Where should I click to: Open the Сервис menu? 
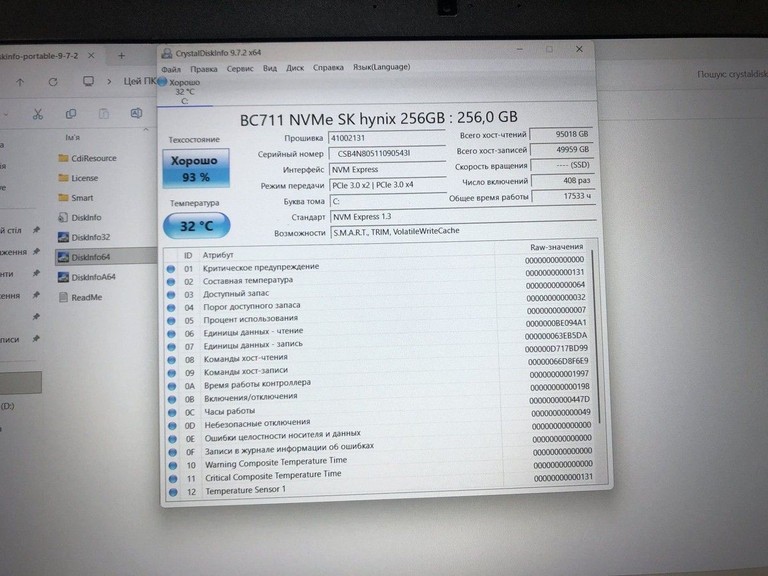240,69
